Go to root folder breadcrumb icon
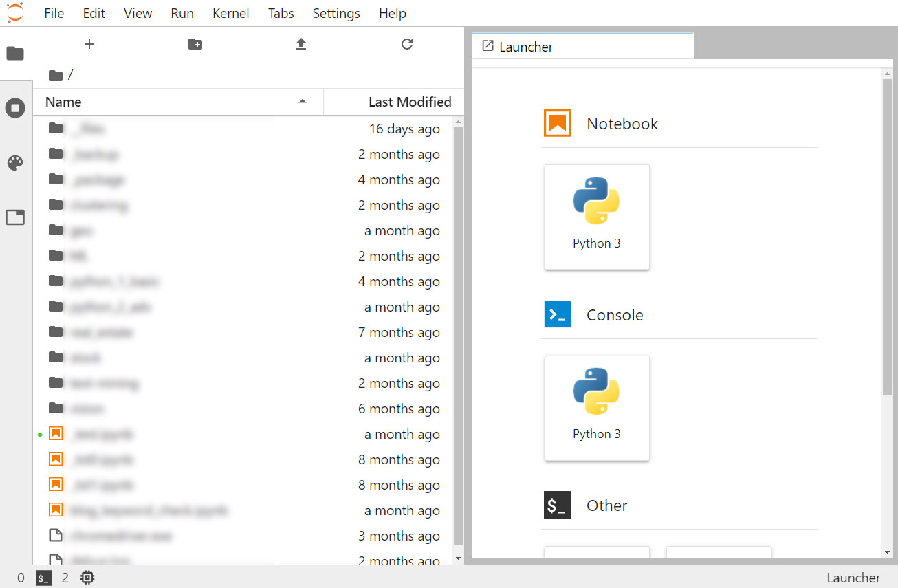This screenshot has width=898, height=588. click(x=56, y=75)
